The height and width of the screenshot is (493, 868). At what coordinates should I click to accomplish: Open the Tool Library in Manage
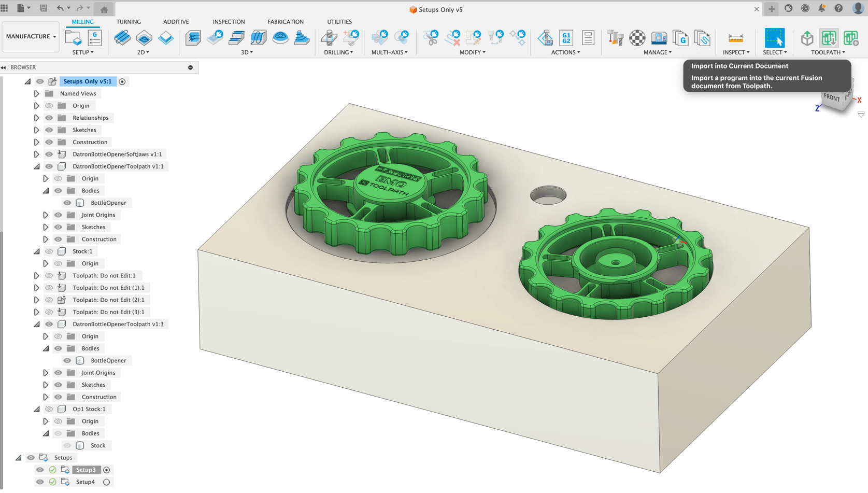615,38
